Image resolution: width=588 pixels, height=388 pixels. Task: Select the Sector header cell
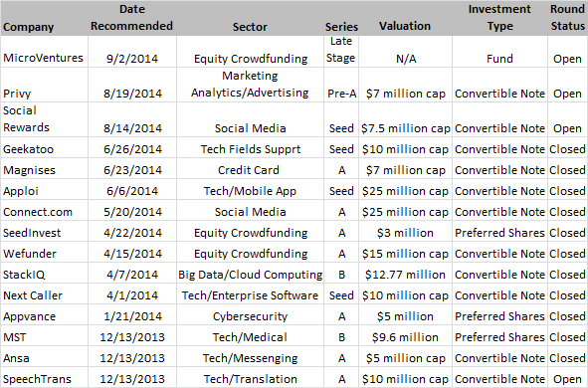(250, 18)
